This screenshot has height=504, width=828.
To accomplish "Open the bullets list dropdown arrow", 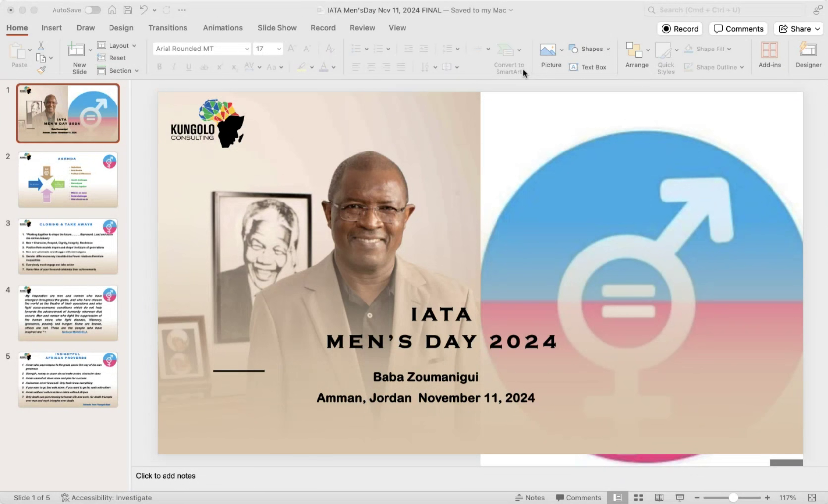I will coord(366,49).
